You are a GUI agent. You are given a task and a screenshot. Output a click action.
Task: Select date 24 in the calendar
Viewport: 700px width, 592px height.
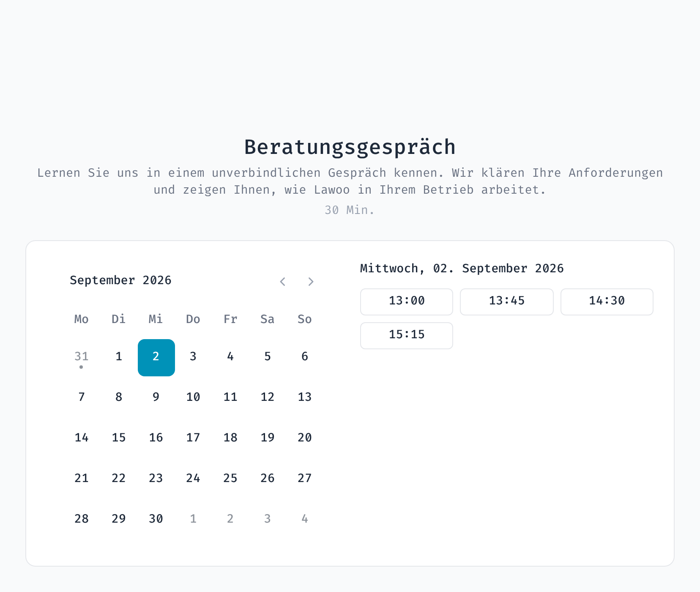(193, 480)
